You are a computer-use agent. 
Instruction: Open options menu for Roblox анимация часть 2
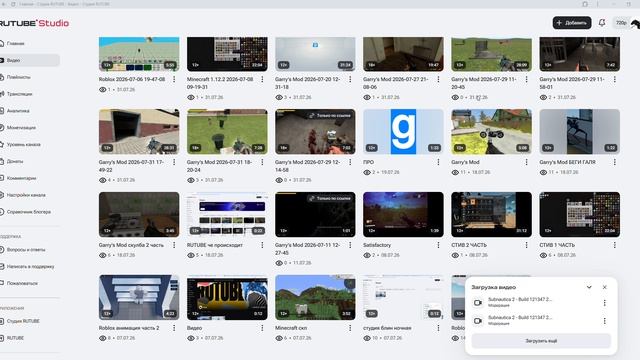tap(174, 328)
